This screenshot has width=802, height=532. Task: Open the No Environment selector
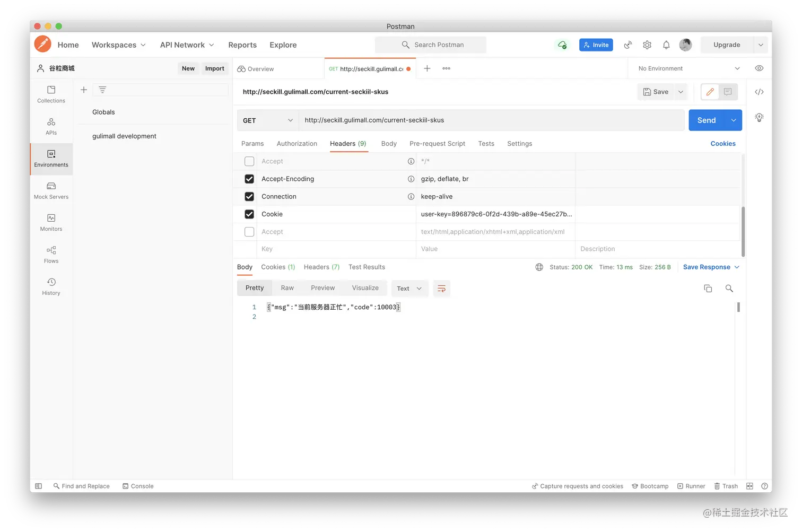point(688,68)
